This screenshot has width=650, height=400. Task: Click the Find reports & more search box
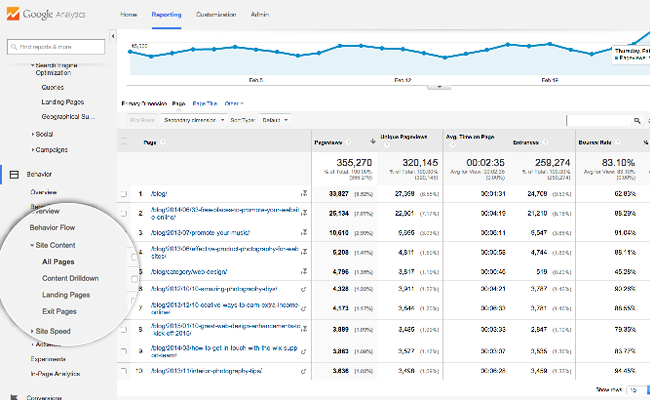coord(55,46)
